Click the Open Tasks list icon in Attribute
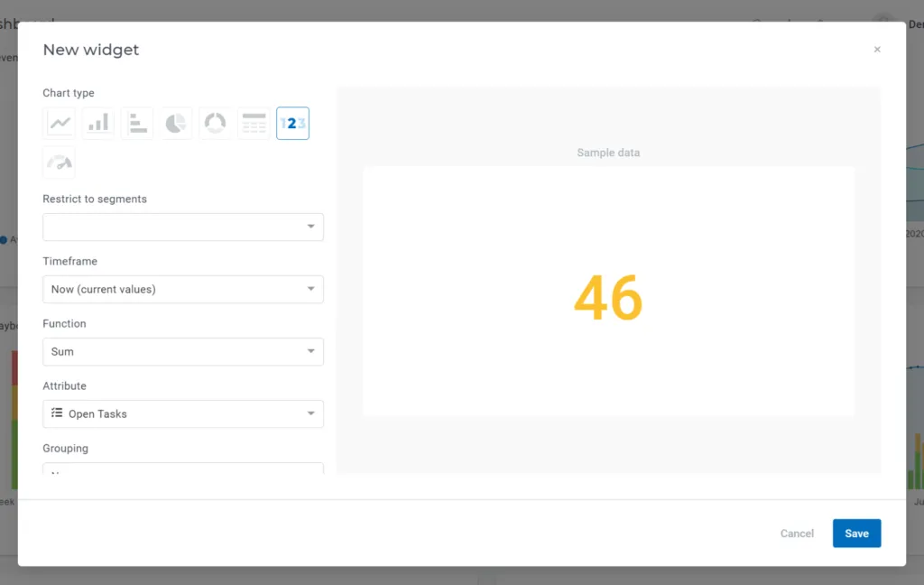924x585 pixels. click(x=57, y=413)
